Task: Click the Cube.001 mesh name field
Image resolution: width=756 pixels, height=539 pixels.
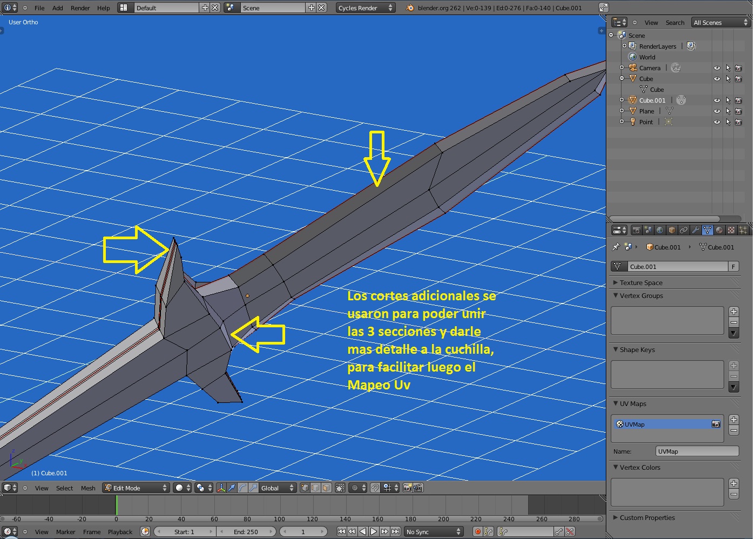Action: [678, 266]
